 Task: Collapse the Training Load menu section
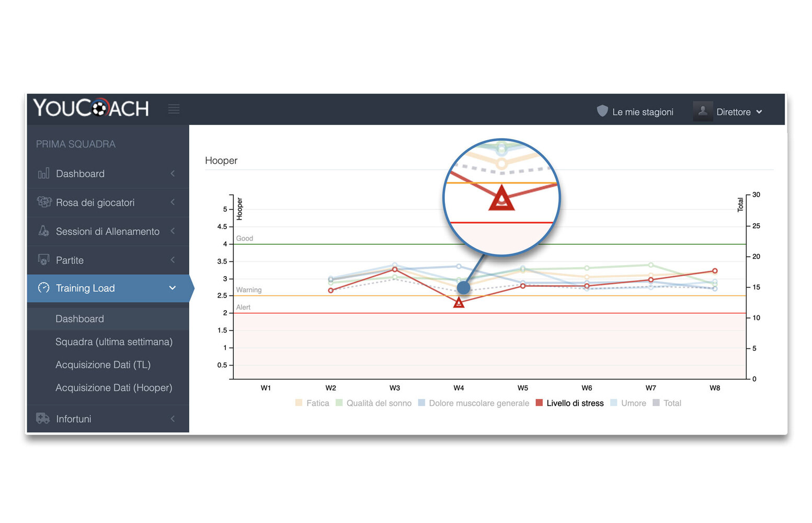tap(172, 288)
